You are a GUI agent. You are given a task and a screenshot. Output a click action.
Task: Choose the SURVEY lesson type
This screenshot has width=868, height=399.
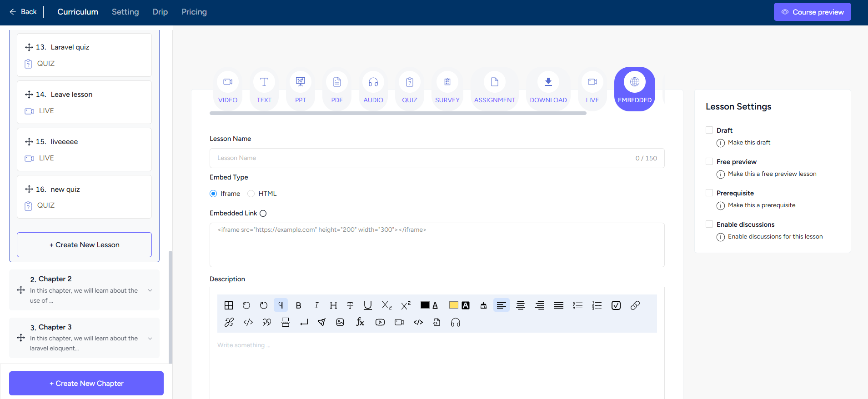[x=447, y=89]
